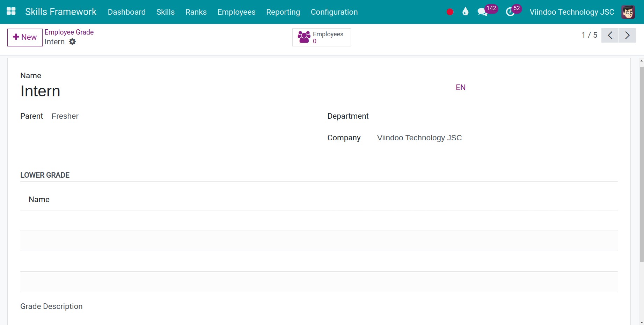
Task: Click the LOWER GRADE section heading
Action: [x=45, y=175]
